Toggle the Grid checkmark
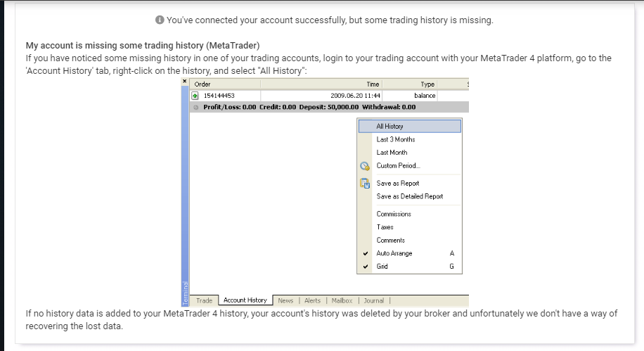This screenshot has width=644, height=351. 366,267
